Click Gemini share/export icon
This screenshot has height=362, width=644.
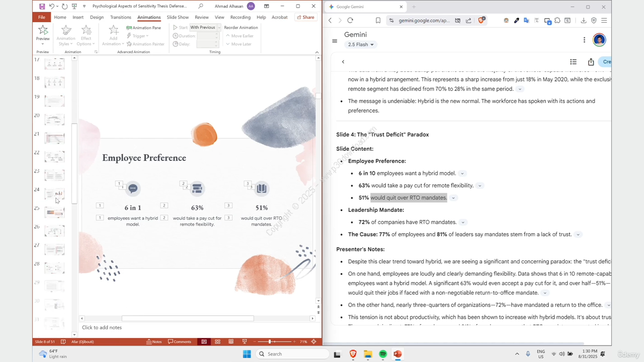591,62
